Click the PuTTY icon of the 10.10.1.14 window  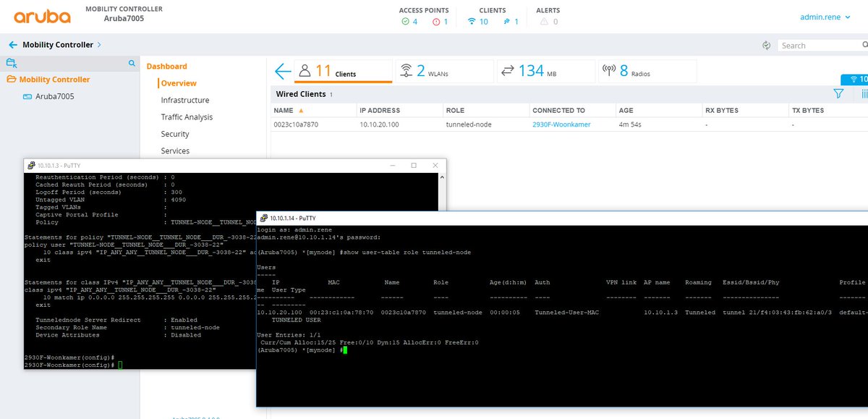(x=264, y=218)
